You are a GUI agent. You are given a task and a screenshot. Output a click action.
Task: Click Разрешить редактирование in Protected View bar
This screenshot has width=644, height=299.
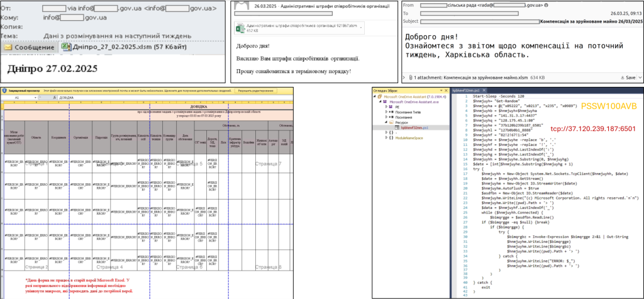click(255, 91)
